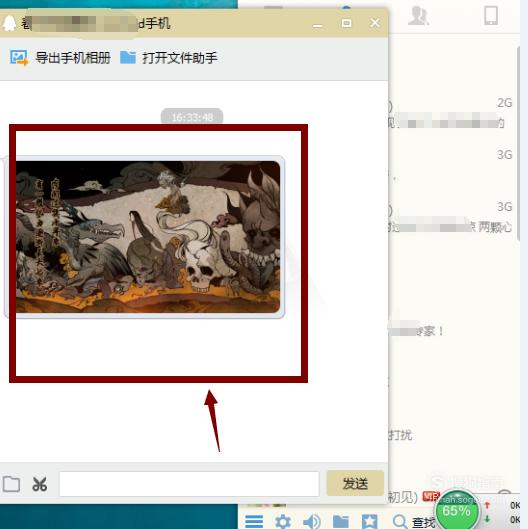The height and width of the screenshot is (529, 528).
Task: Click the 发送 send button
Action: pyautogui.click(x=355, y=483)
